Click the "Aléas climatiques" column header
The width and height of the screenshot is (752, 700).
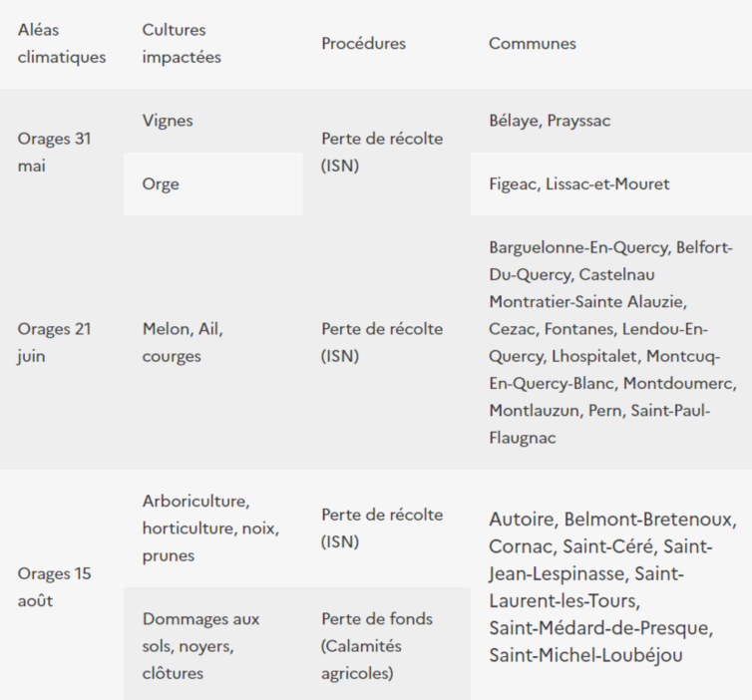coord(61,44)
